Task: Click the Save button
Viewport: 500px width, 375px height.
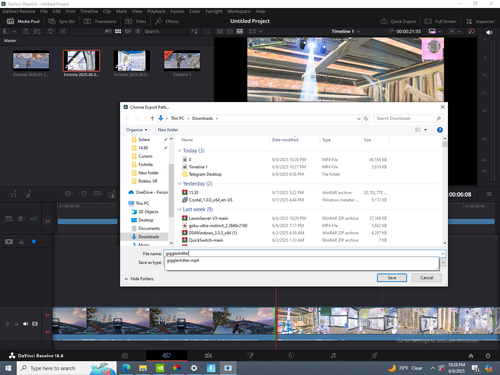Action: 392,278
